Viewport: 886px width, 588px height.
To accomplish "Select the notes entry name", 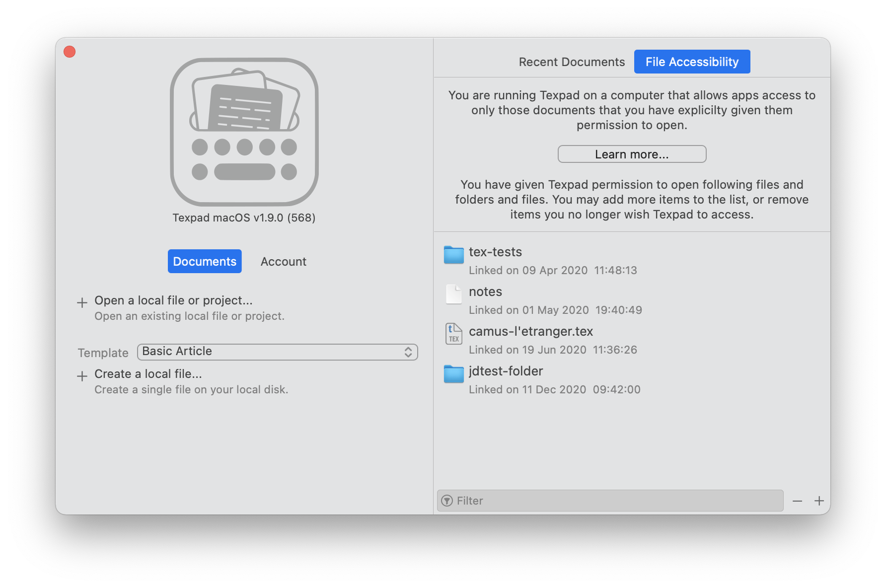I will pos(485,292).
